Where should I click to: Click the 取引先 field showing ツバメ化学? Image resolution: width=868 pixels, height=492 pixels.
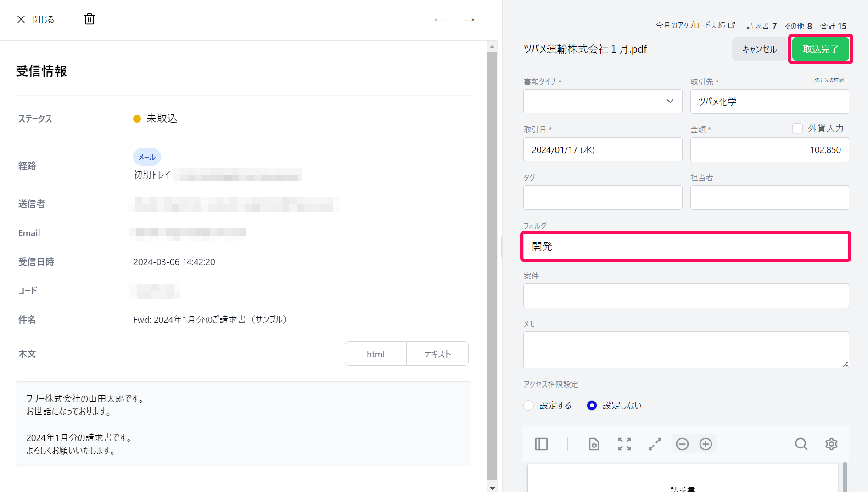(769, 102)
